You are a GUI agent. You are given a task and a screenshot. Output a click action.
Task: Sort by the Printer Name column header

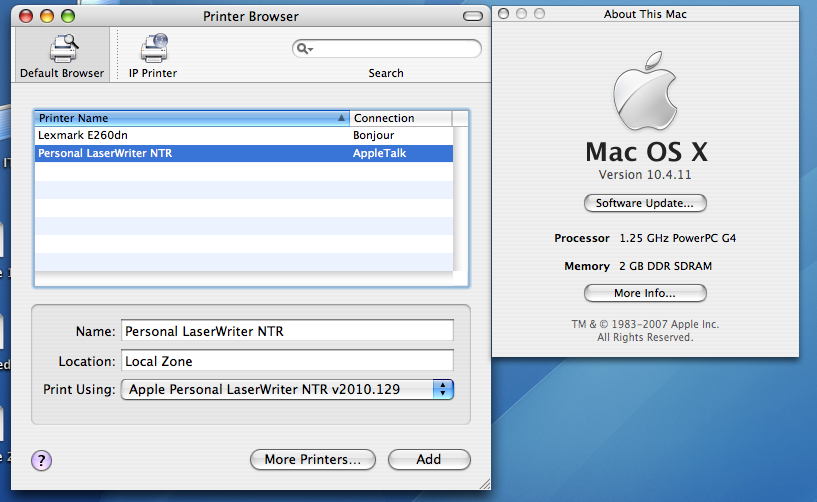click(x=192, y=118)
